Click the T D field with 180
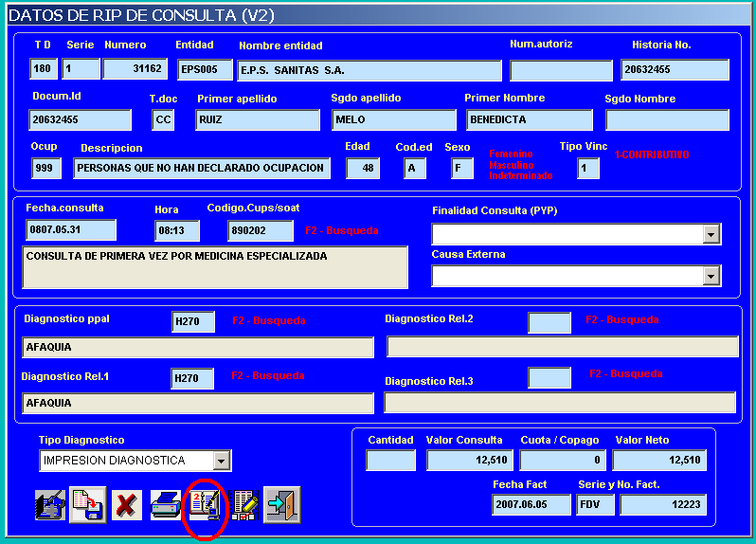 (x=44, y=69)
